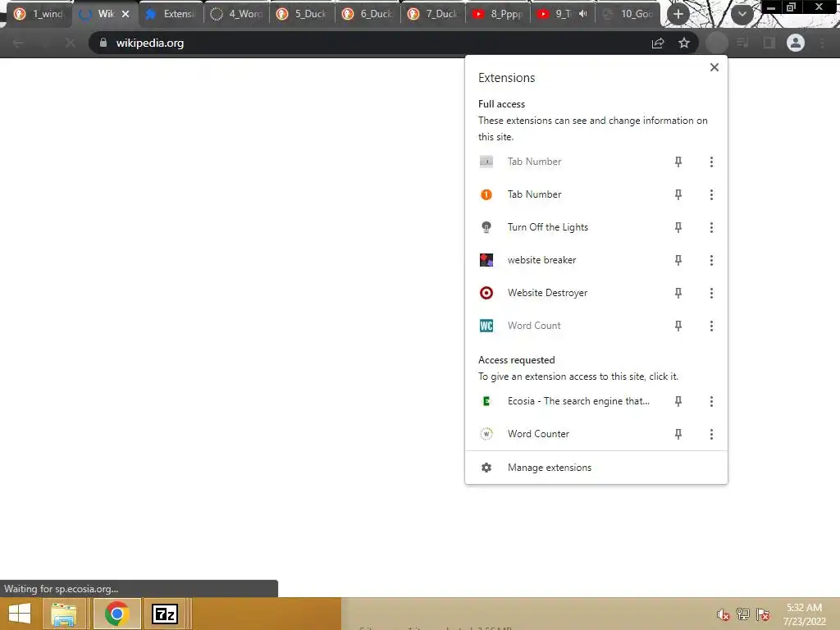Open more options for Word Count
This screenshot has height=630, width=840.
point(711,326)
